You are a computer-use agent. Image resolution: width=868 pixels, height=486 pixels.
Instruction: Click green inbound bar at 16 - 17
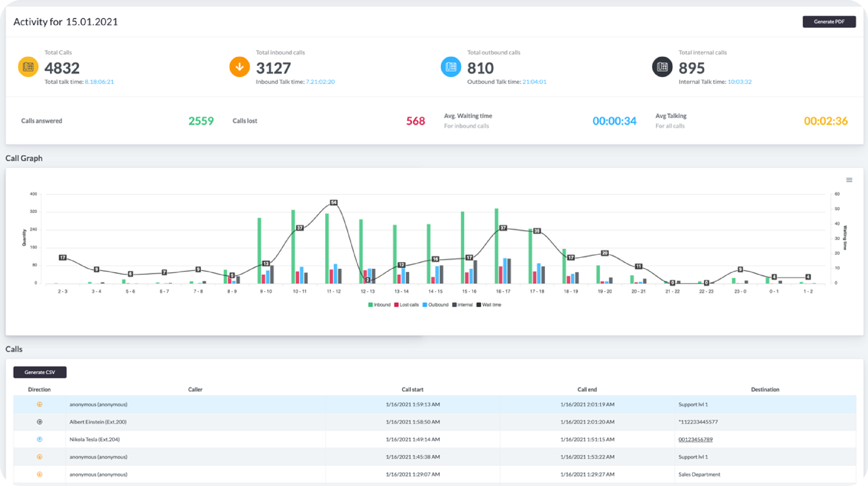point(497,246)
